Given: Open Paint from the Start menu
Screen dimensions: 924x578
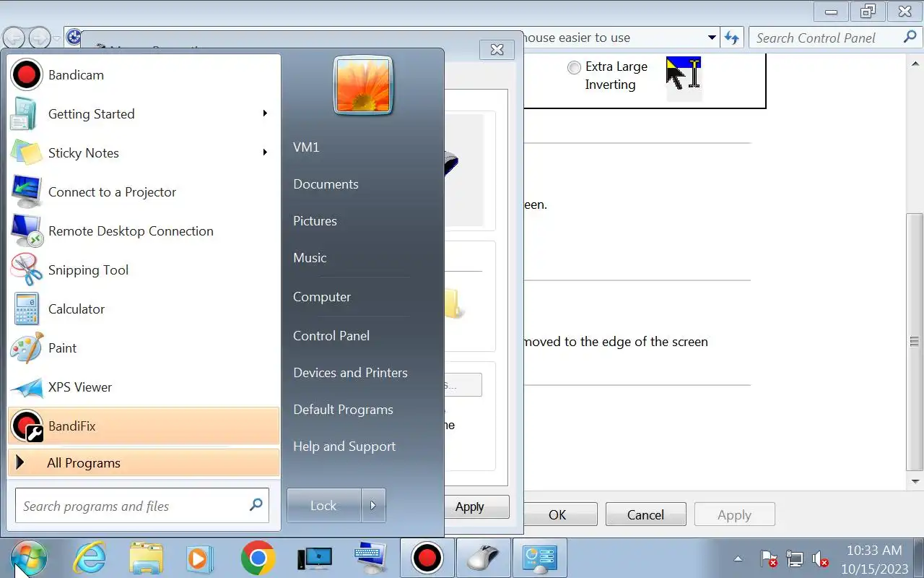Looking at the screenshot, I should click(144, 348).
